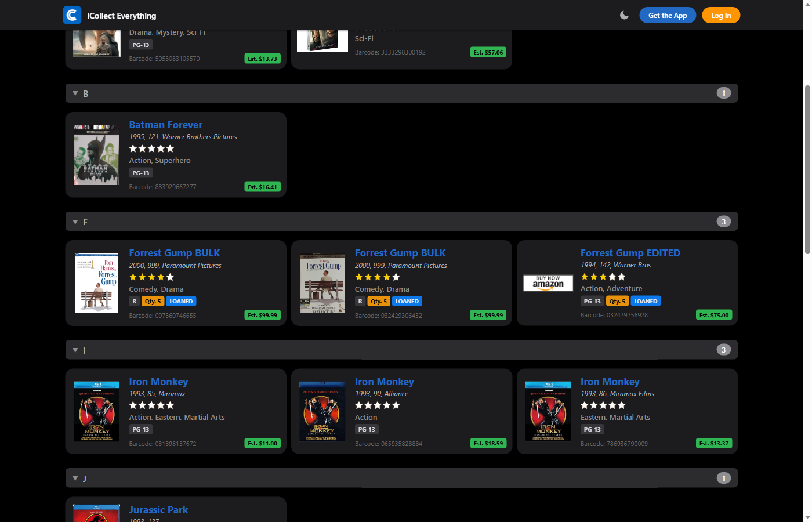This screenshot has width=812, height=522.
Task: Click the iCollect Everything logo icon
Action: point(72,15)
